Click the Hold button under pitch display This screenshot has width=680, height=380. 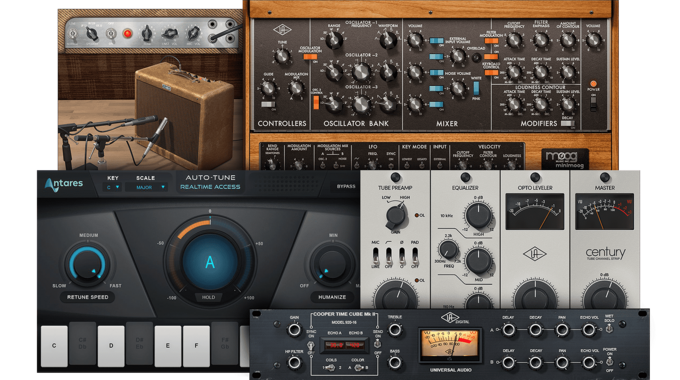click(208, 298)
